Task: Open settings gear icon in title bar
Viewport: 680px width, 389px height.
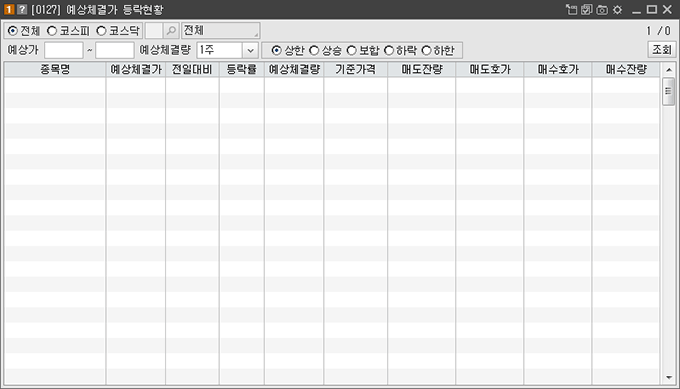Action: [x=618, y=10]
